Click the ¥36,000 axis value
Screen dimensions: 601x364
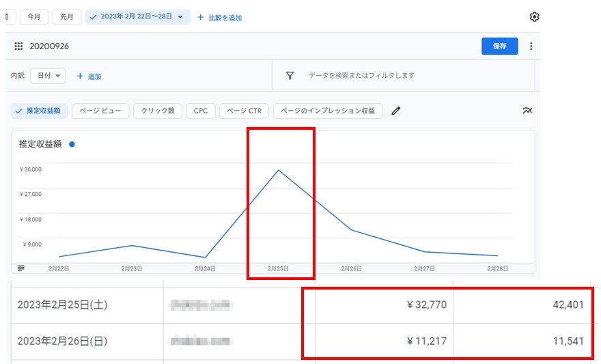point(31,169)
